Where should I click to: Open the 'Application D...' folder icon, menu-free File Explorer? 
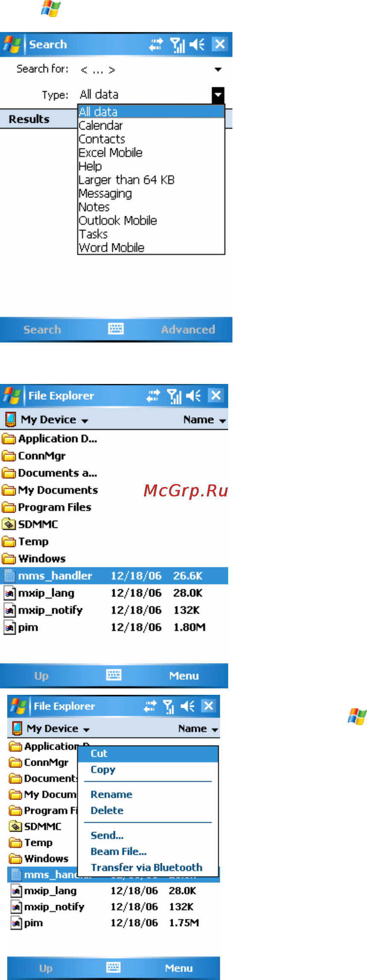tap(9, 439)
